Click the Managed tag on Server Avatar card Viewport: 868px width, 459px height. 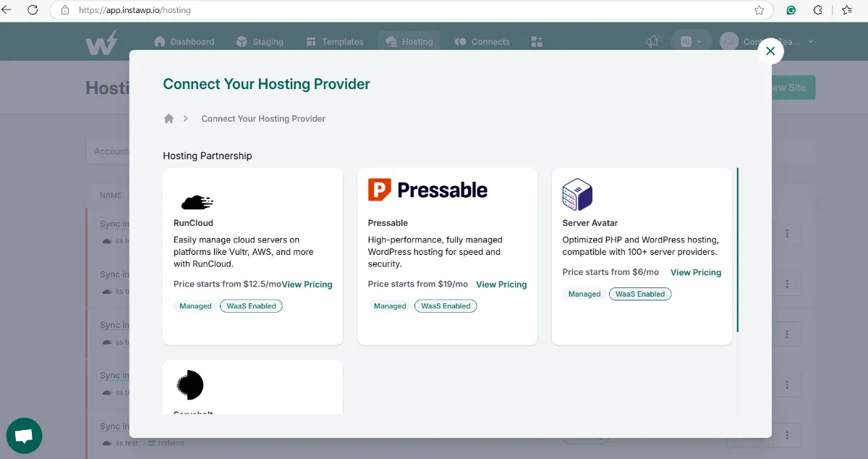point(584,295)
